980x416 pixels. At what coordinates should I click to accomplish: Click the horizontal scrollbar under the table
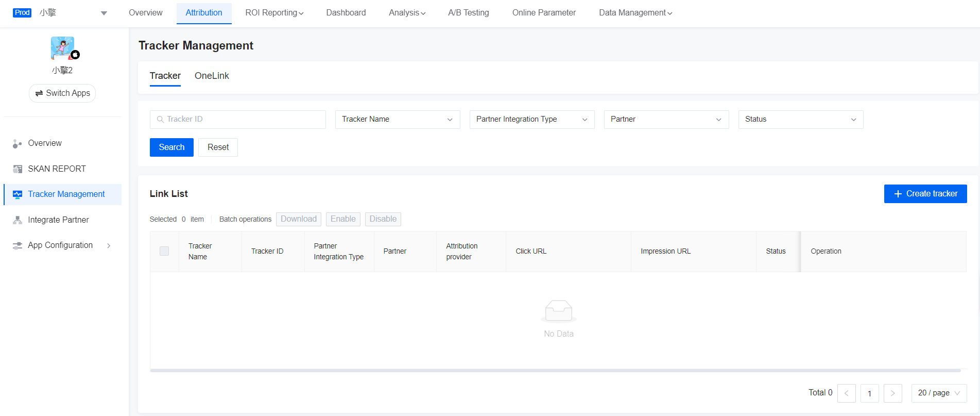555,370
